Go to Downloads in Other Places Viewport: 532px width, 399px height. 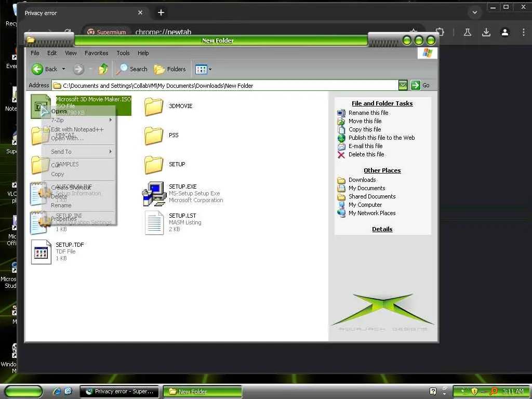click(362, 180)
